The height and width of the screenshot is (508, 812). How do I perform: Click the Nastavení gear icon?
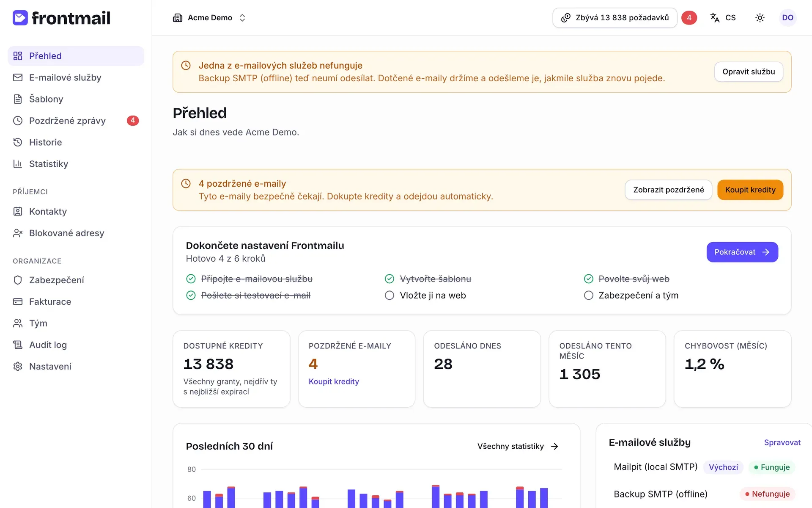(x=18, y=366)
